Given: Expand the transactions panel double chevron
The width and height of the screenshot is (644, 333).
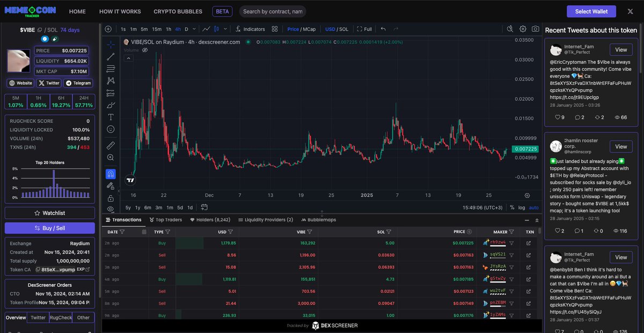Looking at the screenshot, I should pos(537,220).
